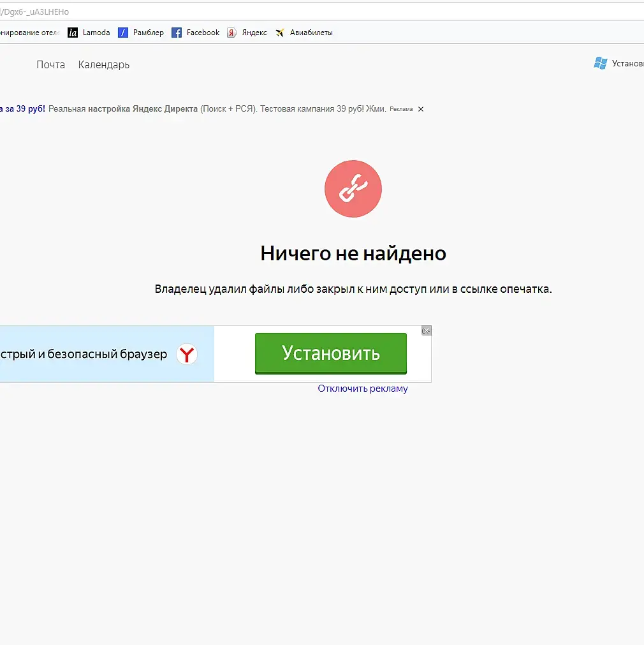Open the Lamoda bookmark icon
Image resolution: width=644 pixels, height=645 pixels.
coord(73,33)
